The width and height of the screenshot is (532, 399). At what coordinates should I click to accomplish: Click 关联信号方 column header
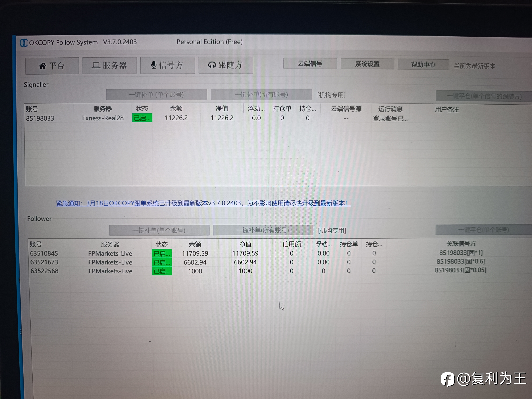pos(461,244)
